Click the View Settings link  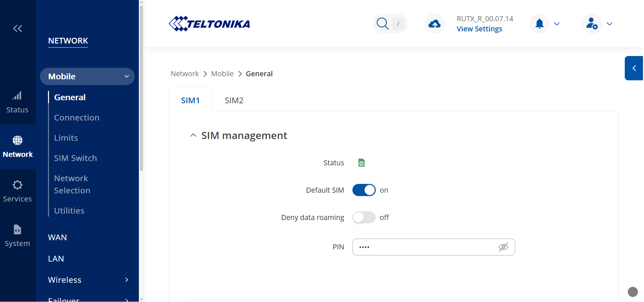point(479,29)
